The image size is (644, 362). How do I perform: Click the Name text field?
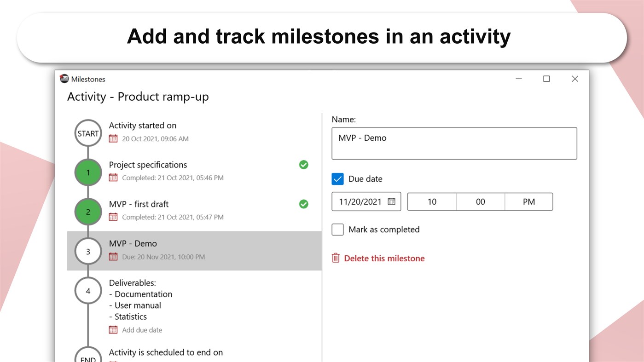tap(454, 144)
